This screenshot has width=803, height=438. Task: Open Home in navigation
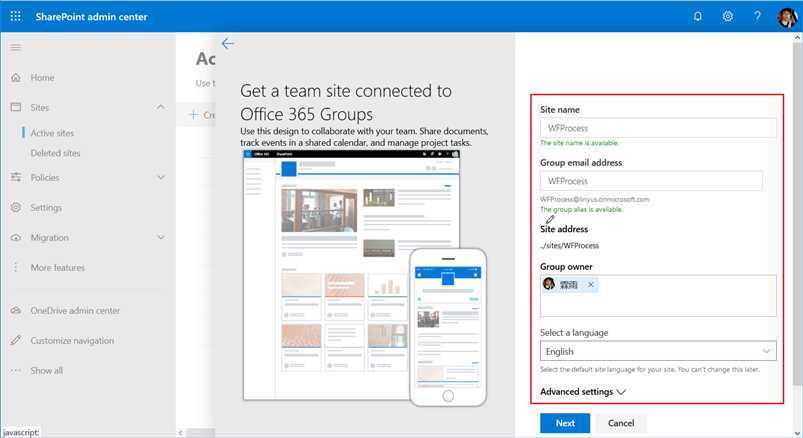(x=43, y=78)
